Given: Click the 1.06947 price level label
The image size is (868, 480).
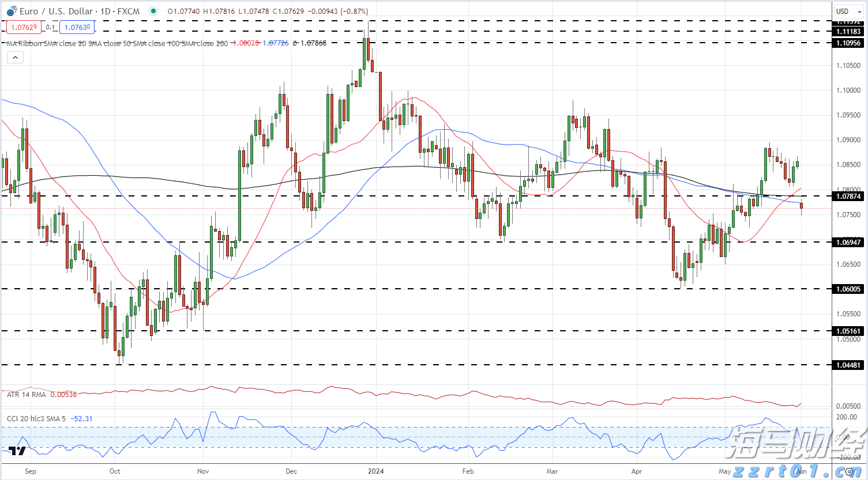Looking at the screenshot, I should click(x=848, y=242).
